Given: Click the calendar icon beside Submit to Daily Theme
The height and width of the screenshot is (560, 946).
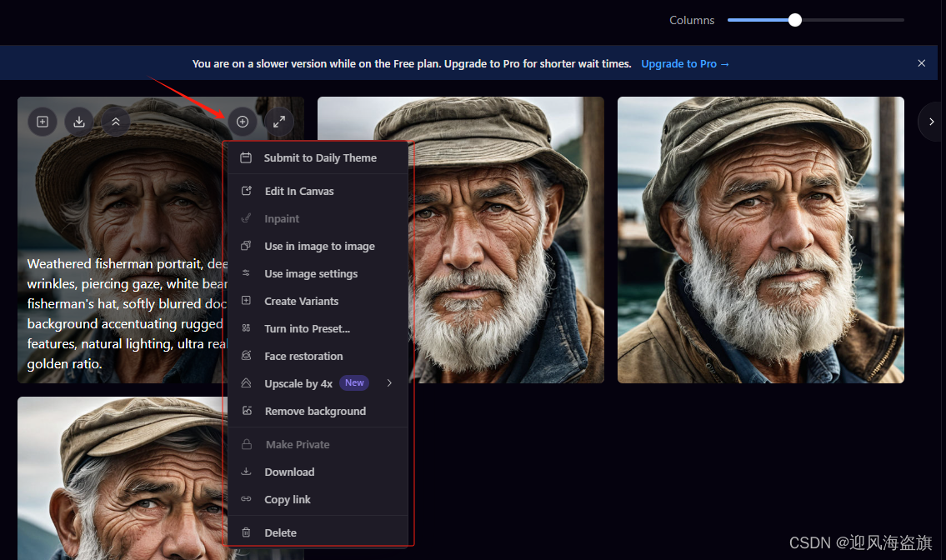Looking at the screenshot, I should click(x=246, y=157).
